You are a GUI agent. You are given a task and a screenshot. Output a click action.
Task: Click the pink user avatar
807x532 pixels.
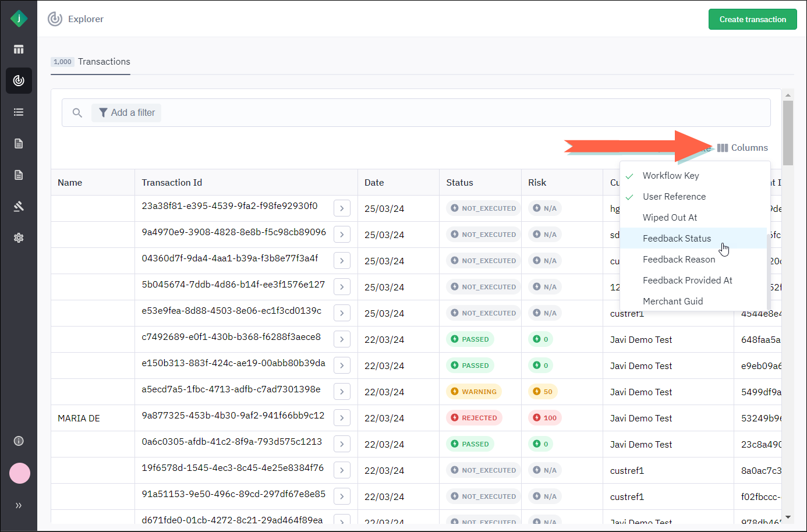20,473
